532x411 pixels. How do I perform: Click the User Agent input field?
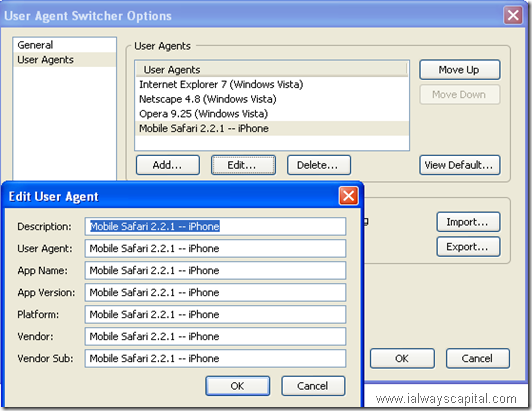click(215, 248)
